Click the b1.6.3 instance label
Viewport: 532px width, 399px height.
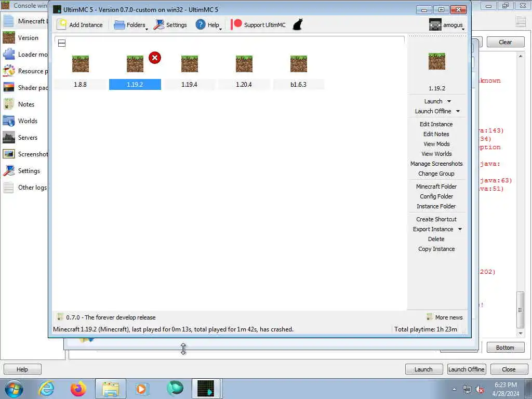tap(299, 85)
